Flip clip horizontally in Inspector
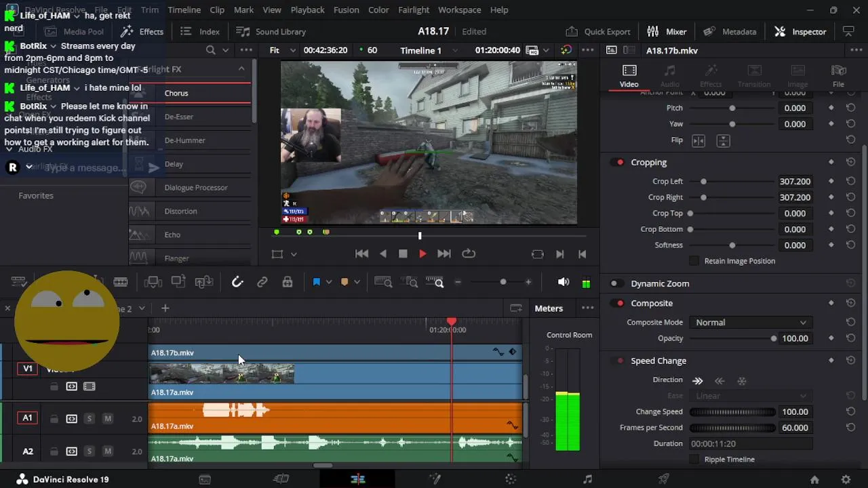 coord(698,140)
